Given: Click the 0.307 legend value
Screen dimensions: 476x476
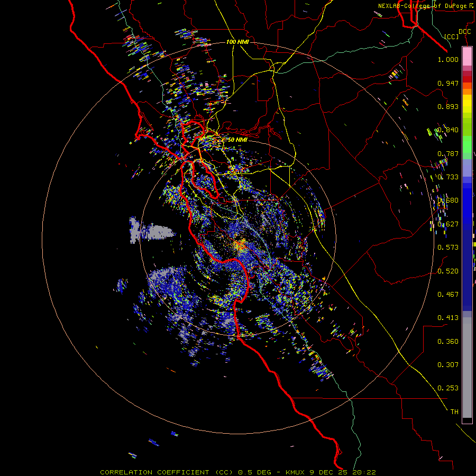Looking at the screenshot, I should click(x=448, y=365).
